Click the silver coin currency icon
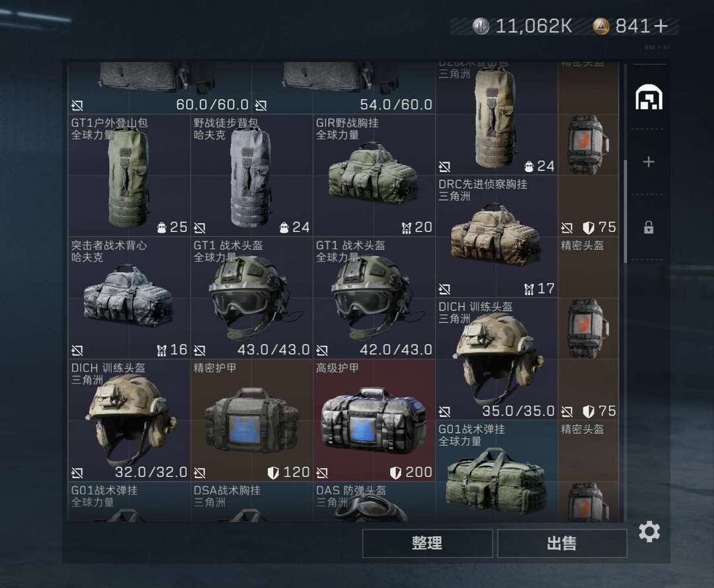Viewport: 714px width, 588px height. pyautogui.click(x=481, y=26)
